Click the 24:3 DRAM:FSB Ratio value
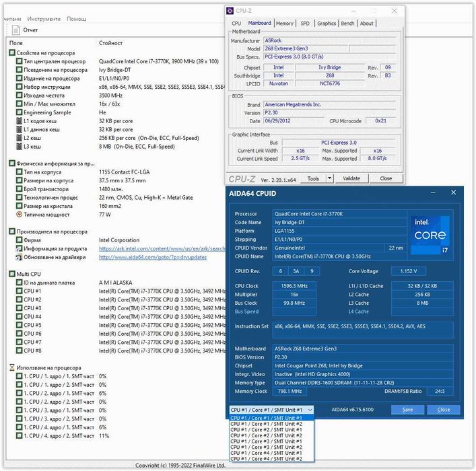The height and width of the screenshot is (471, 476). (440, 391)
